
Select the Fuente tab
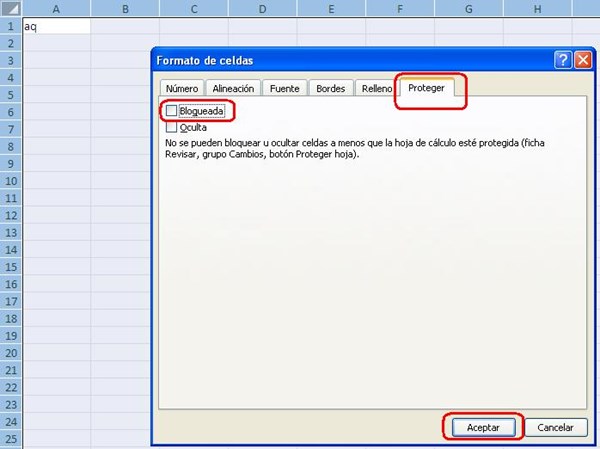(285, 88)
